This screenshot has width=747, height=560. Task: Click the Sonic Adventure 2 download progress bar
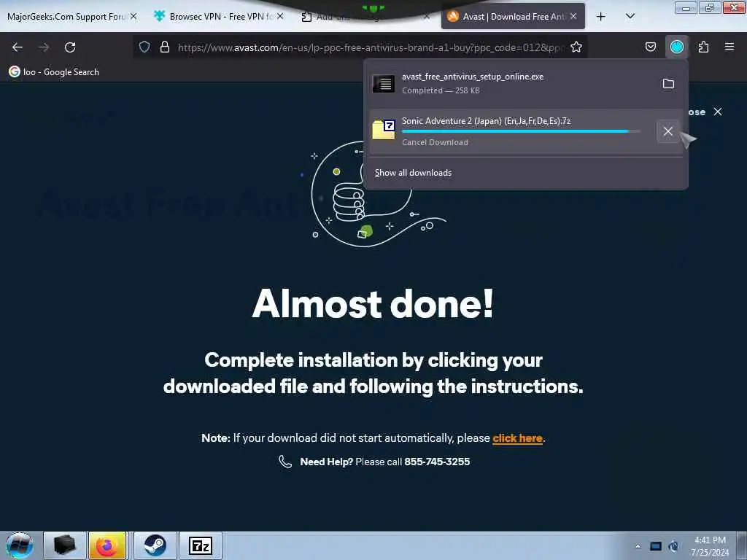point(521,131)
